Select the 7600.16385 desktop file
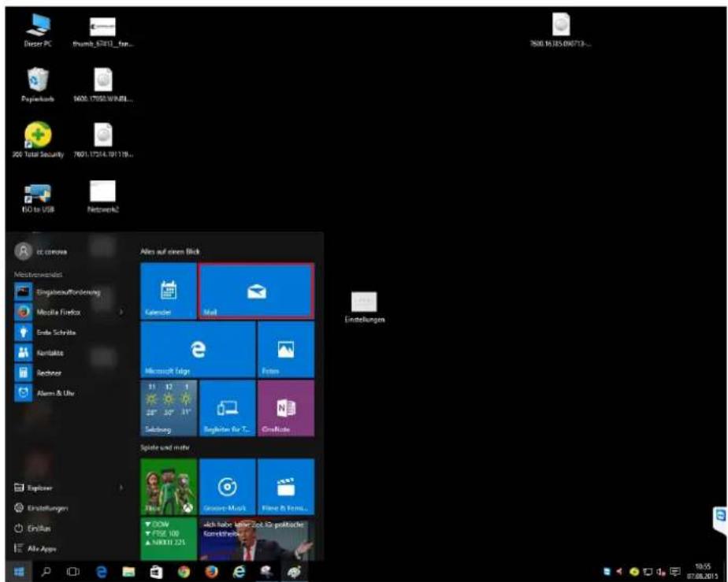 (x=561, y=30)
